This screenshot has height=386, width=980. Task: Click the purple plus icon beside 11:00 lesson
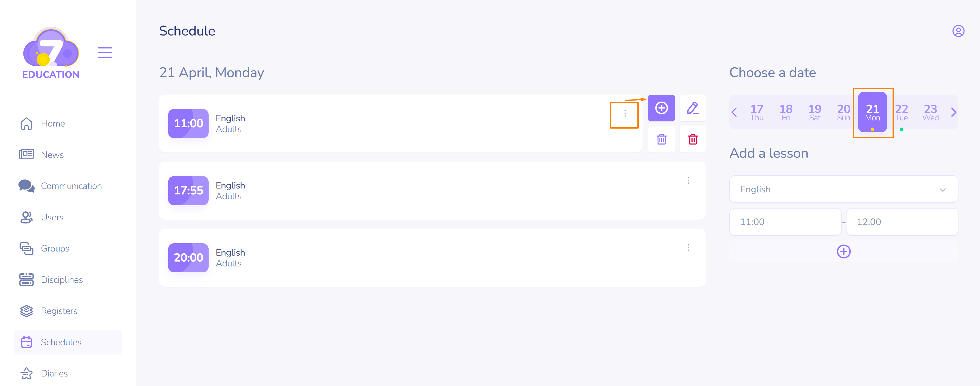pos(661,108)
